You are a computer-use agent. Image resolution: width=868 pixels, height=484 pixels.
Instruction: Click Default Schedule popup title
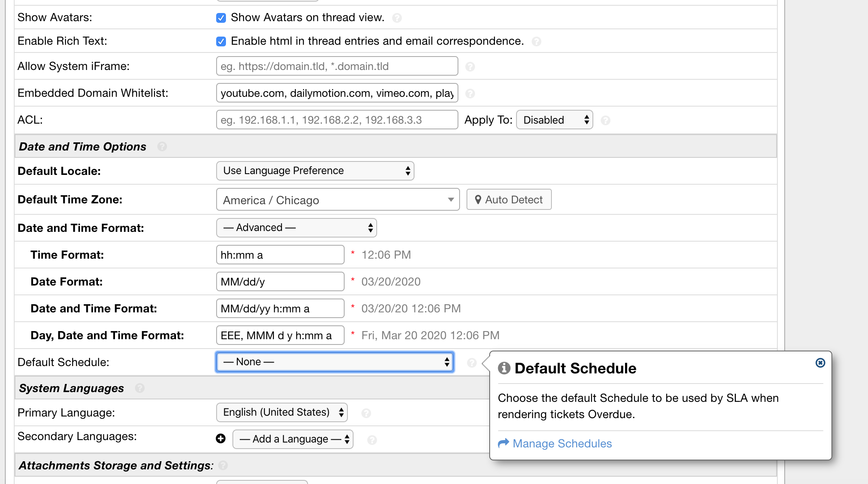pyautogui.click(x=575, y=368)
